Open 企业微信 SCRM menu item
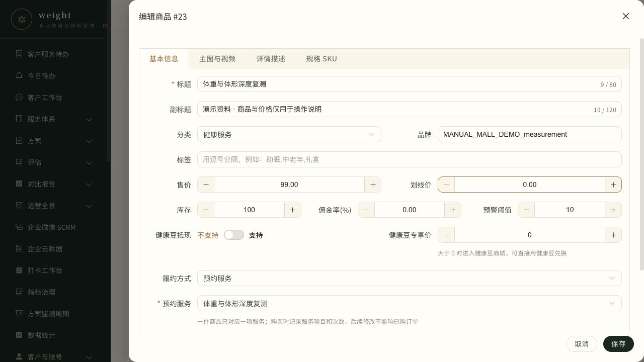 (x=54, y=227)
